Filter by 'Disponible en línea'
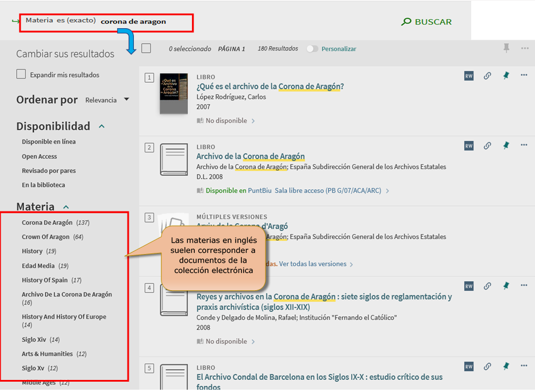Screen dimensions: 535x392 click(x=49, y=141)
